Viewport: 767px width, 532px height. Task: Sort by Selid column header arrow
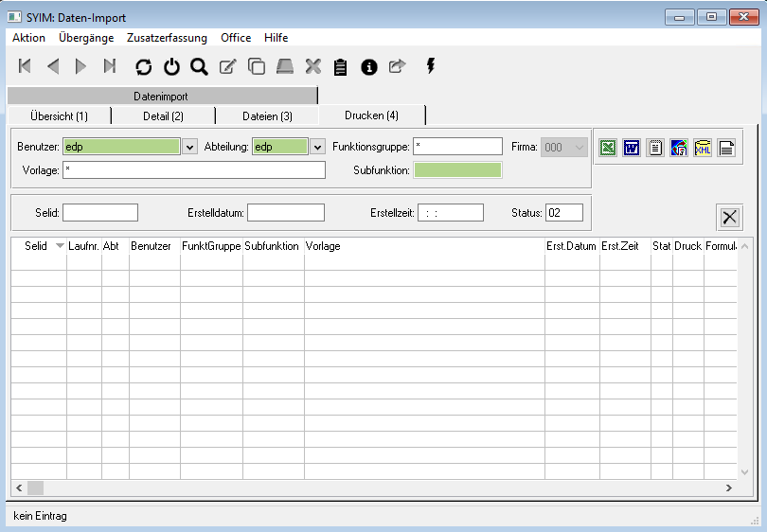pyautogui.click(x=61, y=246)
